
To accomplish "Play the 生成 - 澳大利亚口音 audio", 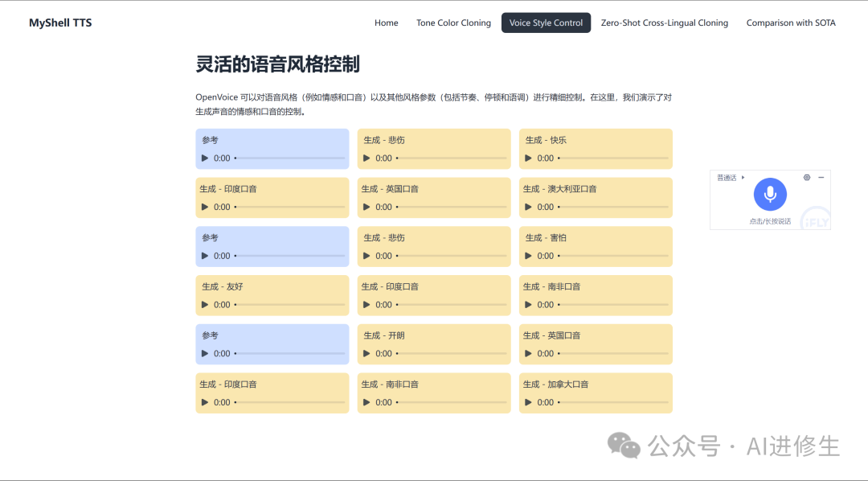I will coord(529,208).
